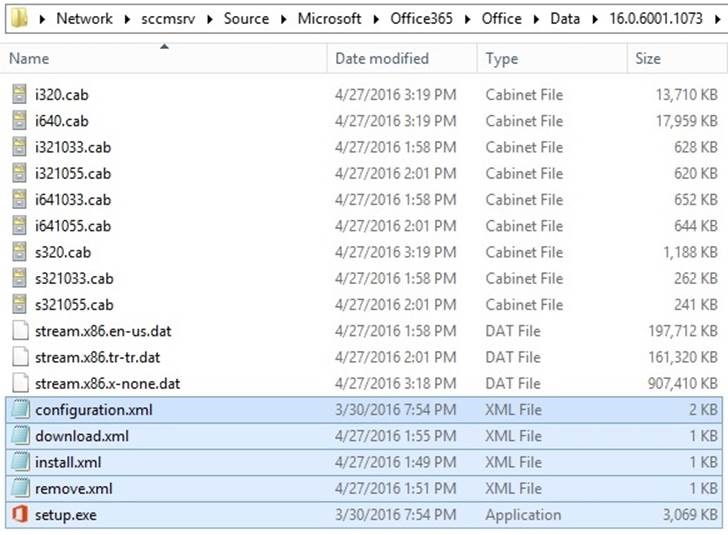The height and width of the screenshot is (535, 728).
Task: Click the configuration.xml file icon
Action: tap(20, 409)
